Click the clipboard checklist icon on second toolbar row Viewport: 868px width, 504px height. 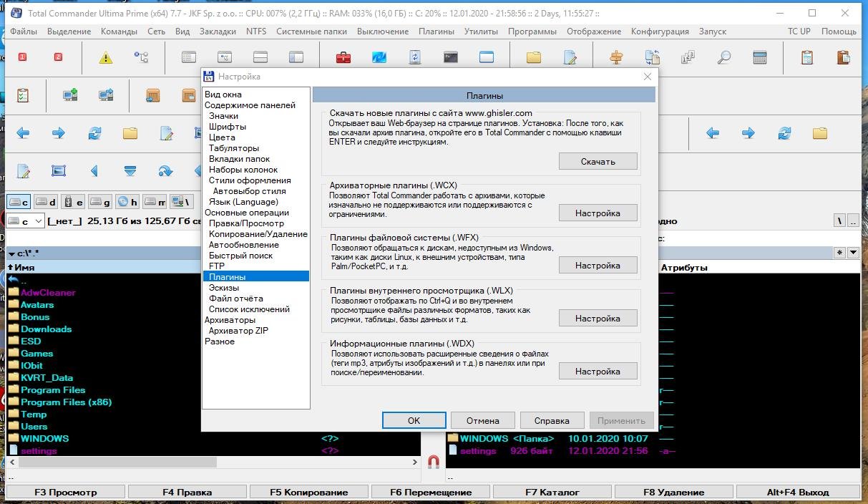click(23, 94)
